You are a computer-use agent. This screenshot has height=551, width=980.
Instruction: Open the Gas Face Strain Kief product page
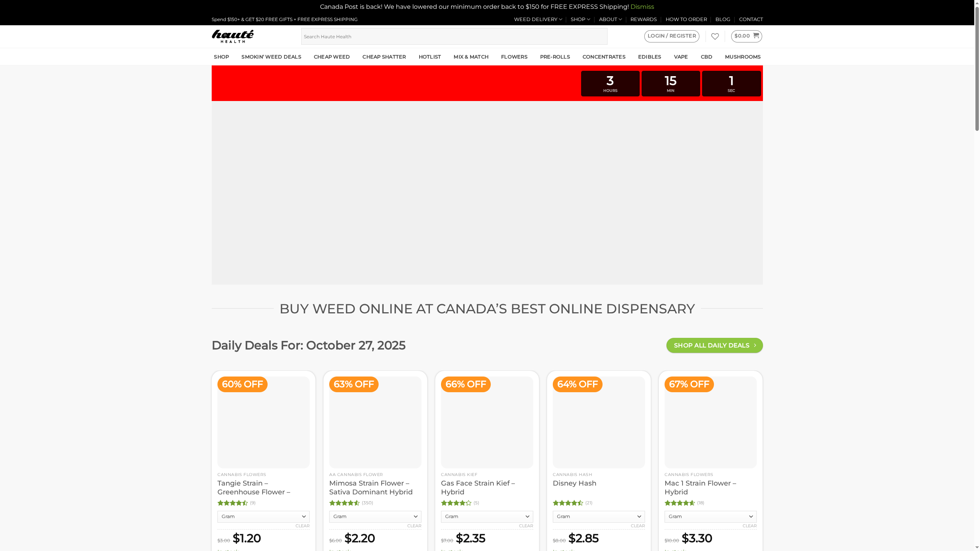click(478, 487)
